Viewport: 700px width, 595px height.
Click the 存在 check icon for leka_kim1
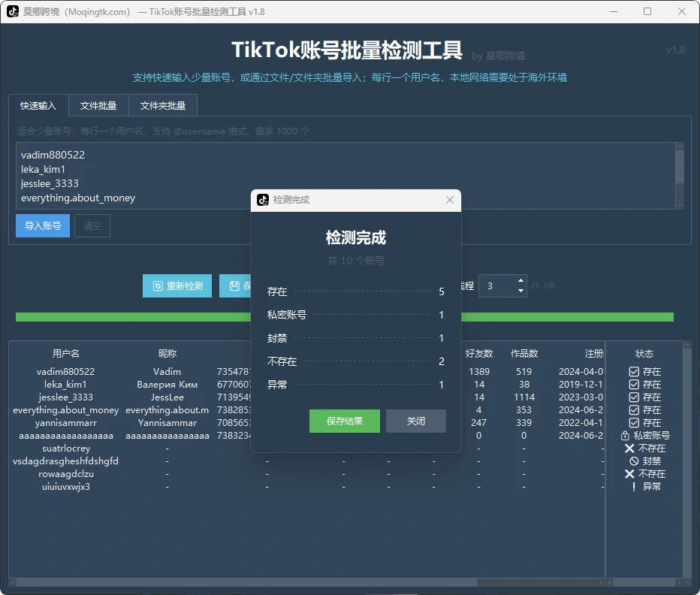click(634, 384)
